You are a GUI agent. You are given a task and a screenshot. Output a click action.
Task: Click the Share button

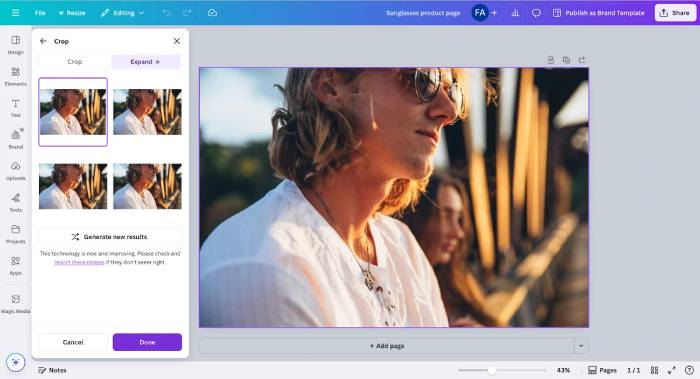pos(675,13)
